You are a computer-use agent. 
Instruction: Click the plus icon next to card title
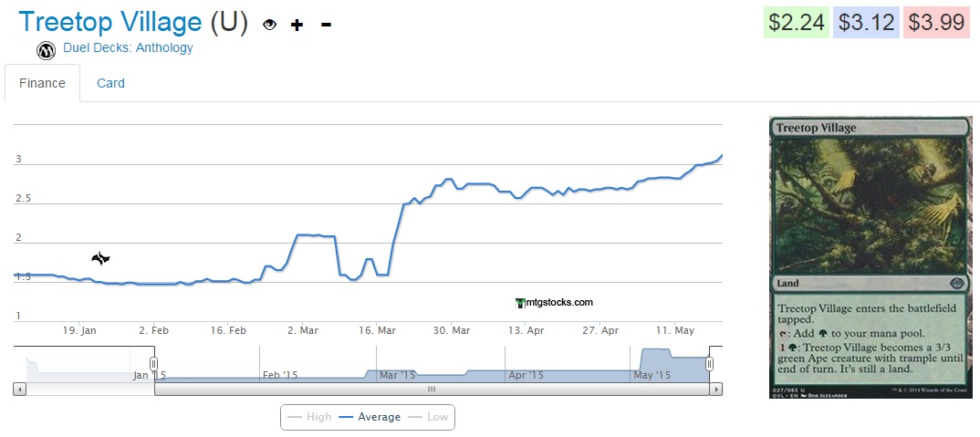(x=297, y=25)
